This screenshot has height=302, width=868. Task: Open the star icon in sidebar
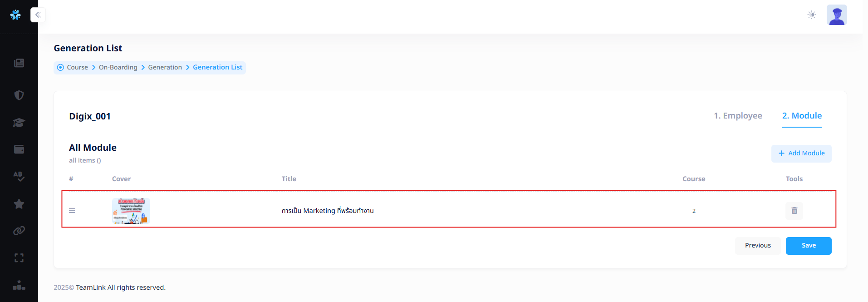19,204
